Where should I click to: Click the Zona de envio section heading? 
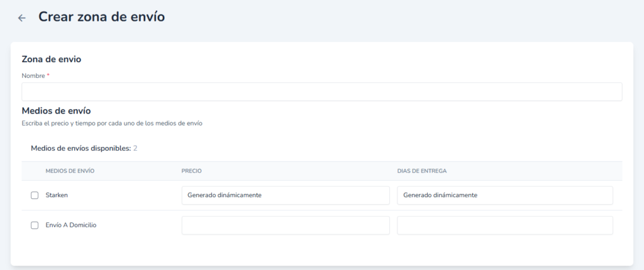click(x=52, y=60)
